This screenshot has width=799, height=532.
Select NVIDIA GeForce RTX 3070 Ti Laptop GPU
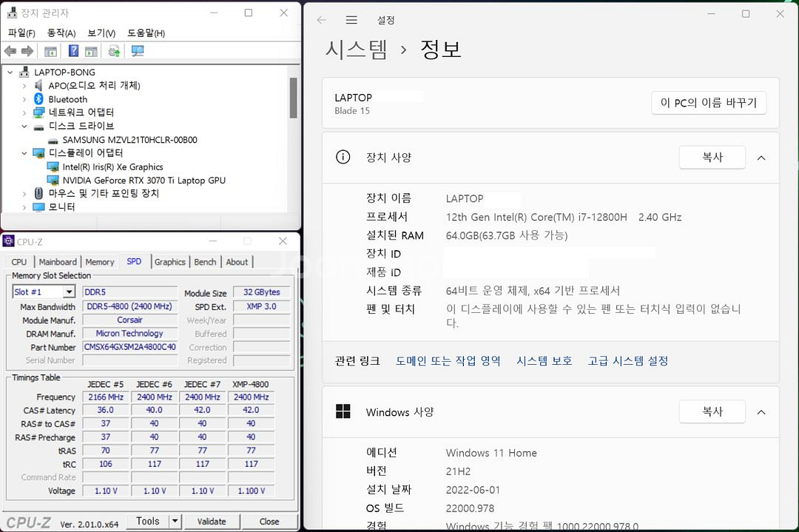[144, 181]
